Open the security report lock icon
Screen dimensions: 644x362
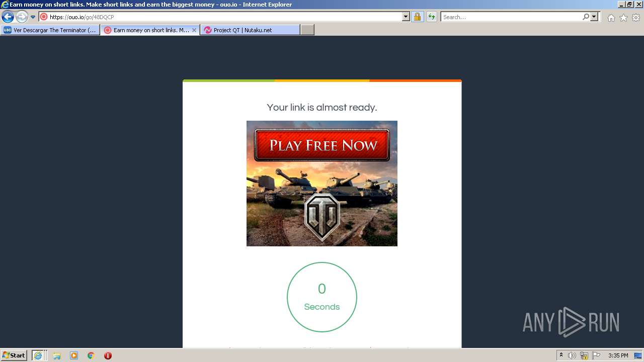(x=417, y=17)
